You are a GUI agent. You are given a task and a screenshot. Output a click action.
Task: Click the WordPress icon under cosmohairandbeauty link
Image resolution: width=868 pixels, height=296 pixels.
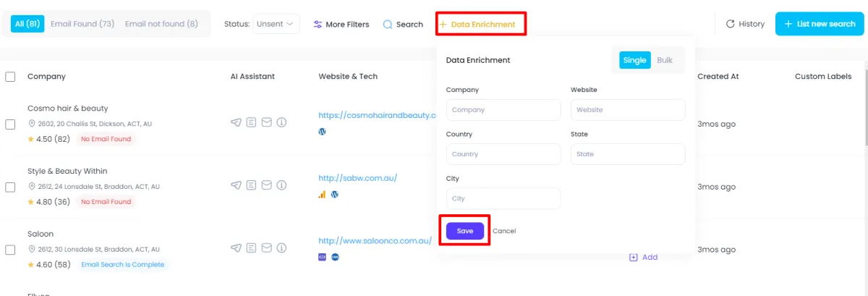pyautogui.click(x=323, y=132)
